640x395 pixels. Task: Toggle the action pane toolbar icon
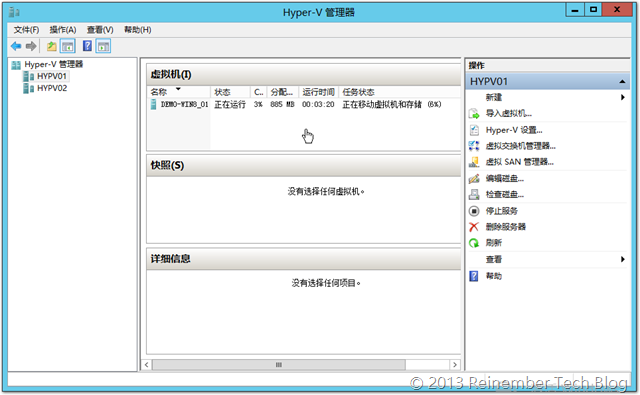click(103, 46)
